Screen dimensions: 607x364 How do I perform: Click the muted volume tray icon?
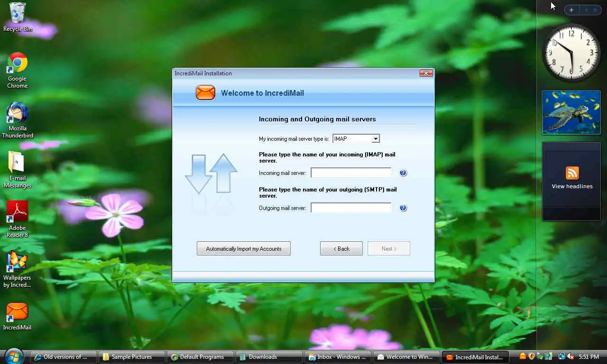point(570,356)
